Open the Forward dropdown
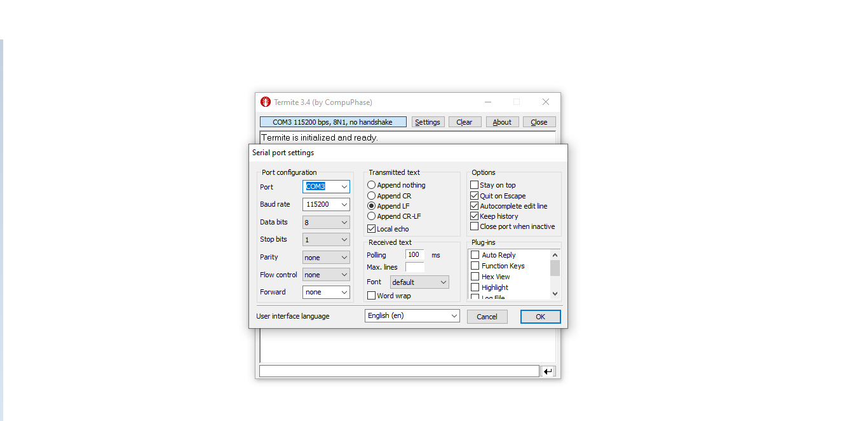 coord(326,292)
